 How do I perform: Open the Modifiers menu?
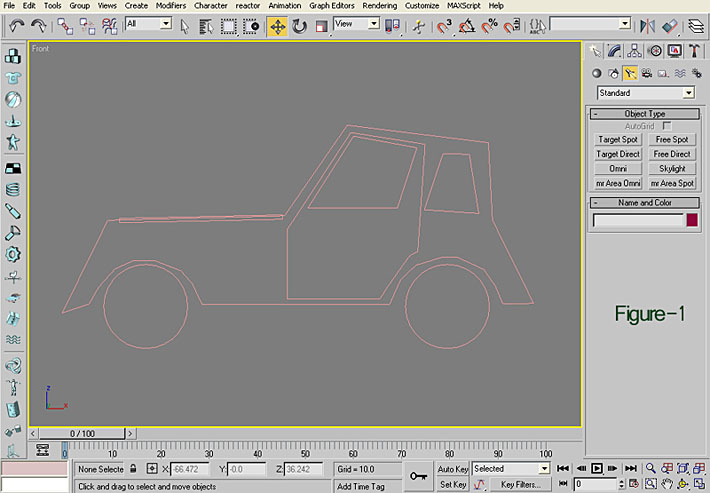171,5
